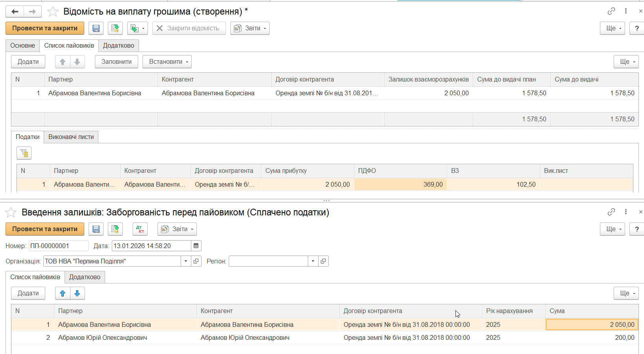Expand the Регіон dropdown list

click(x=313, y=261)
